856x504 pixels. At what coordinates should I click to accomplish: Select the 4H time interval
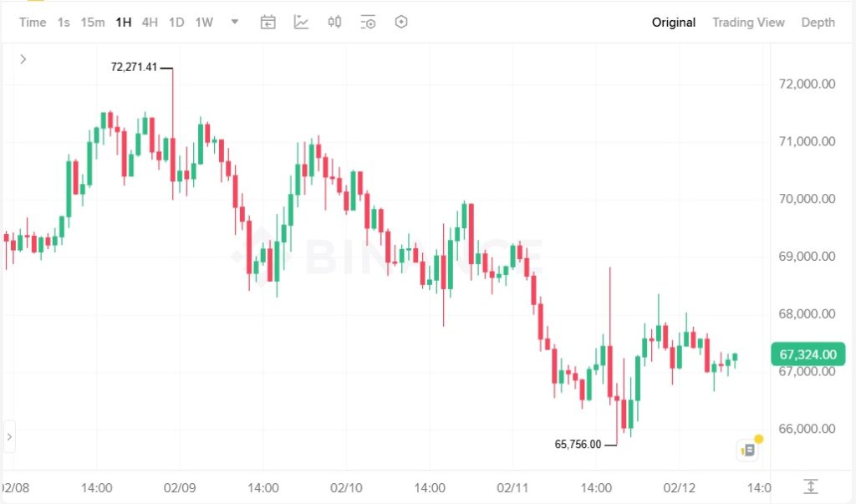pyautogui.click(x=150, y=23)
